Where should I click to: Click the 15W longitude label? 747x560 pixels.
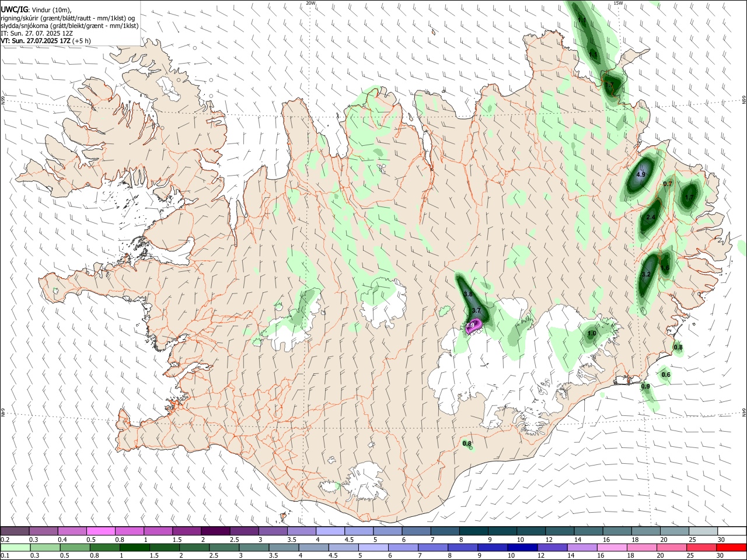619,3
